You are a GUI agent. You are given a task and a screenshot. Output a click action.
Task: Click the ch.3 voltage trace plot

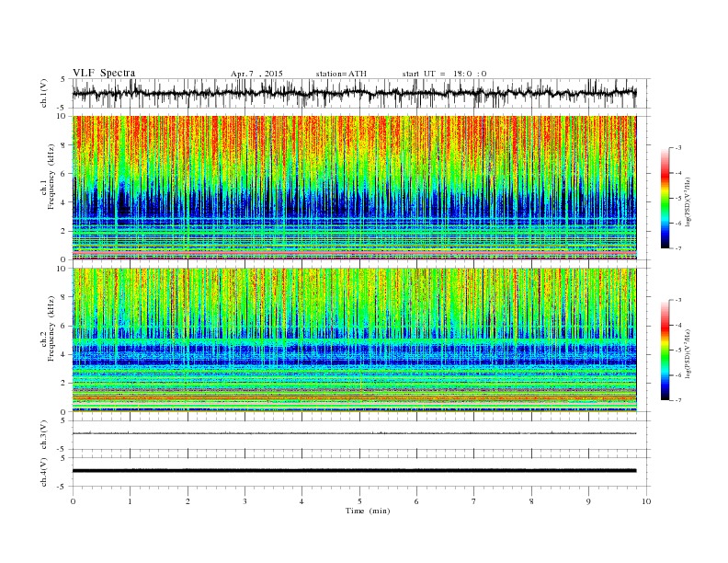tap(361, 435)
